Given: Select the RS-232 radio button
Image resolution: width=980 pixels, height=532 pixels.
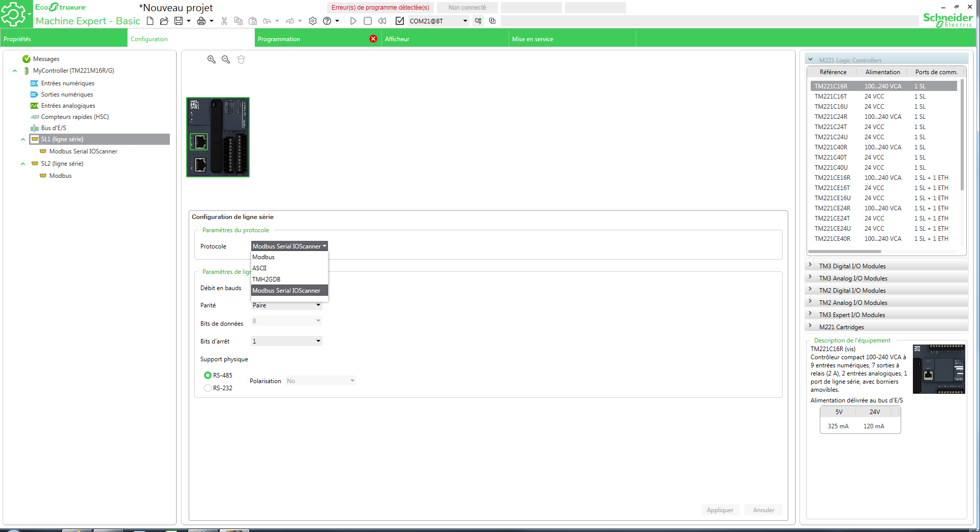Looking at the screenshot, I should click(207, 388).
